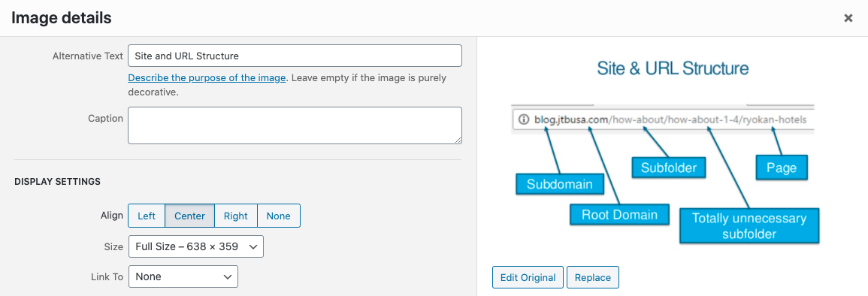Close the Image details dialog
This screenshot has height=296, width=868.
pos(848,18)
